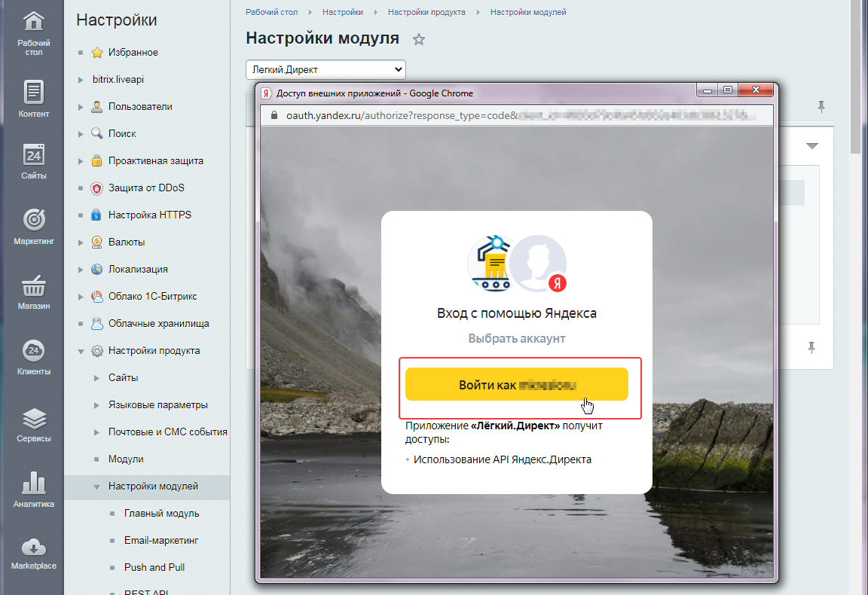
Task: Expand the bitrix.liveapi tree node
Action: pos(81,80)
